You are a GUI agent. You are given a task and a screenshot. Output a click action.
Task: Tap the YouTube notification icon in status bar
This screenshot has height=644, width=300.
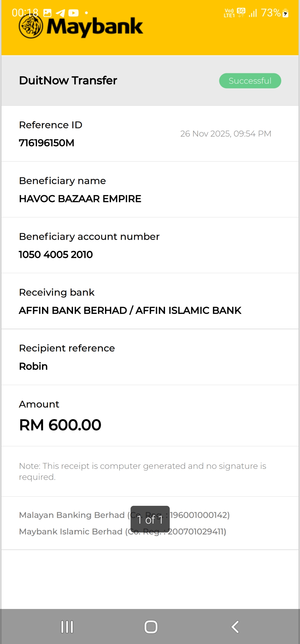click(73, 13)
